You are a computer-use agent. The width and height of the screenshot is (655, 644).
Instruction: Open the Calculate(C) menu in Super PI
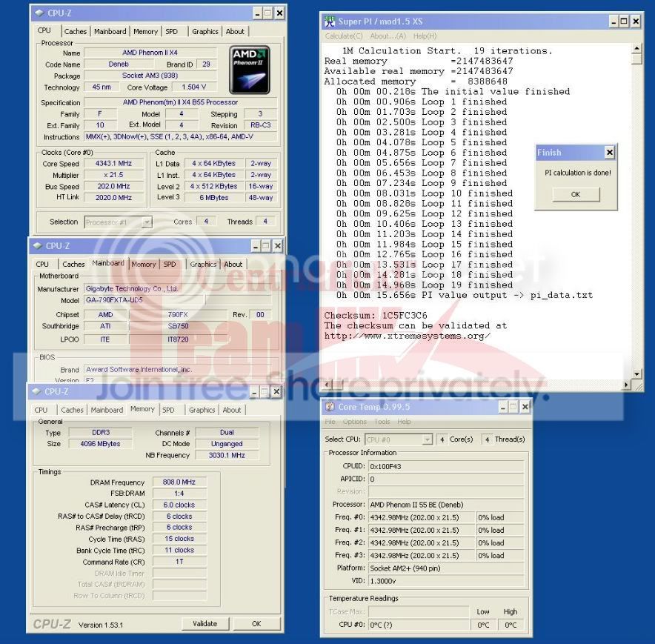tap(344, 36)
